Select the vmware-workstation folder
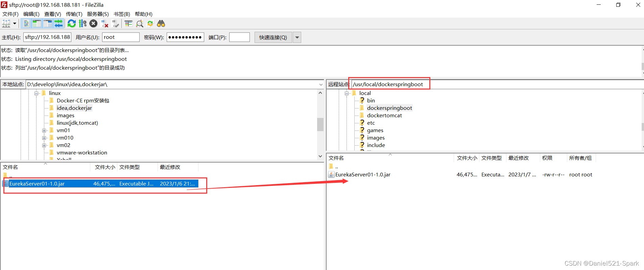Viewport: 644px width, 270px height. (x=82, y=153)
